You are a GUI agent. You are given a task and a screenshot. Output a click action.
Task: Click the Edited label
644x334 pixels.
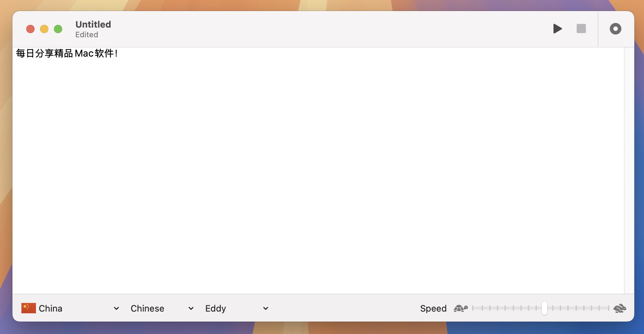tap(86, 35)
